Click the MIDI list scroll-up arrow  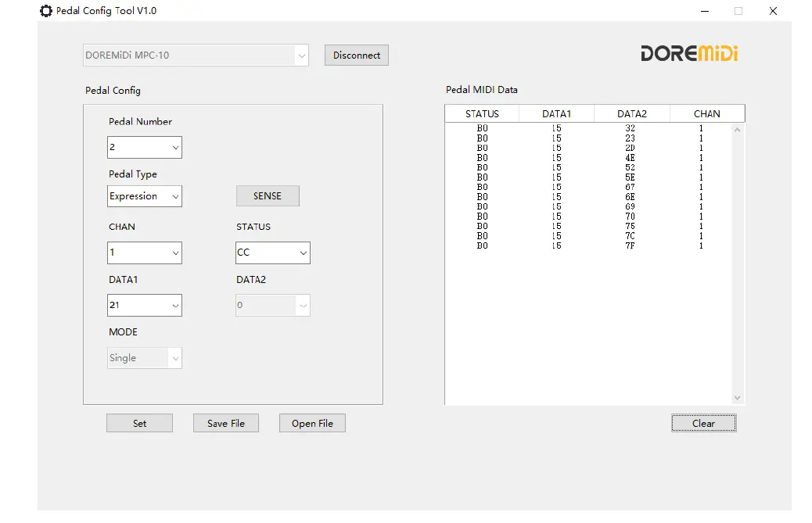click(x=737, y=130)
